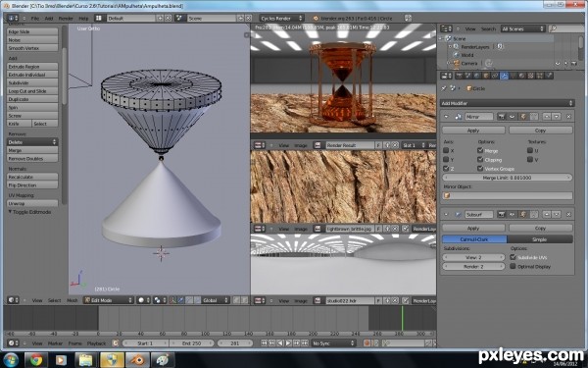Remove the Subsurf modifier with X
This screenshot has width=588, height=368.
[568, 214]
